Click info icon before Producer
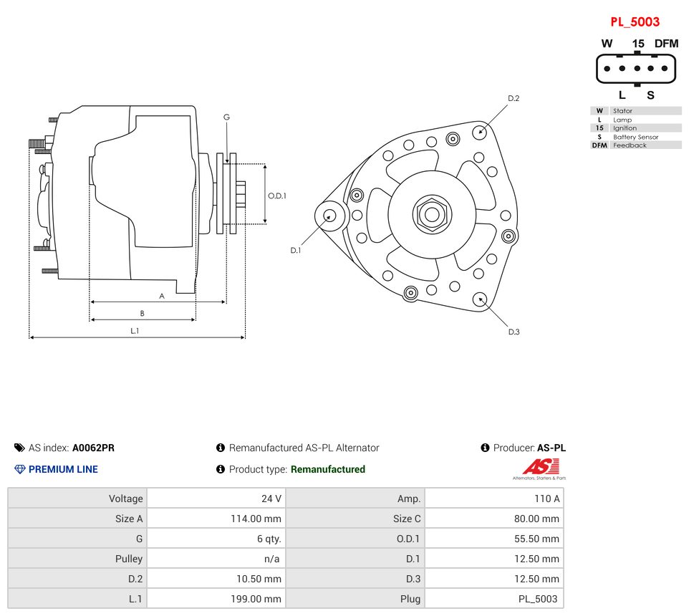 click(485, 448)
